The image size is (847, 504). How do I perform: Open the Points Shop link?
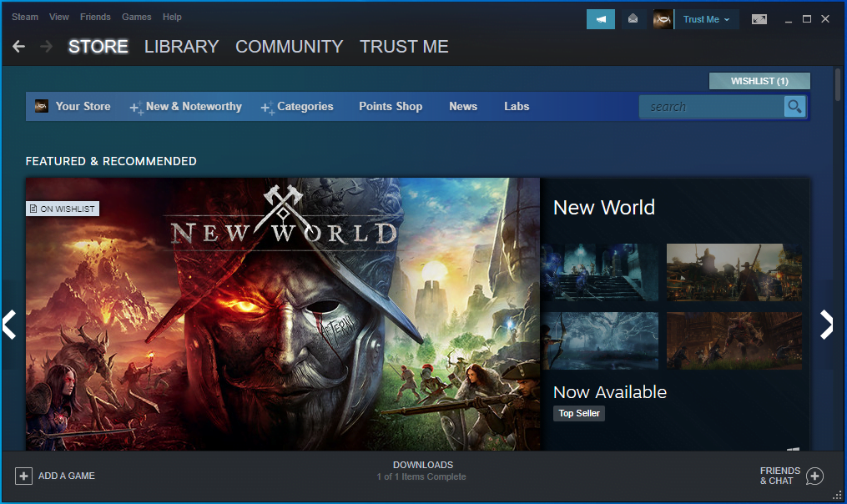point(391,107)
